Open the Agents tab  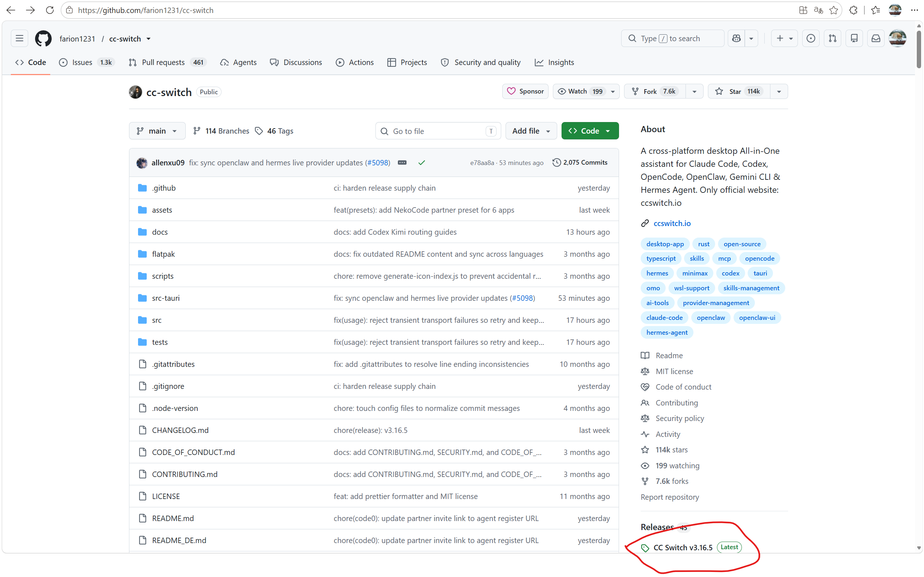click(238, 62)
